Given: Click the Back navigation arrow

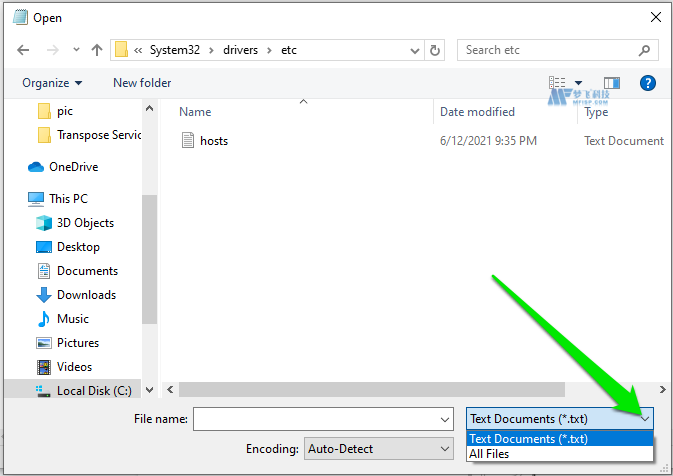Looking at the screenshot, I should click(x=23, y=50).
